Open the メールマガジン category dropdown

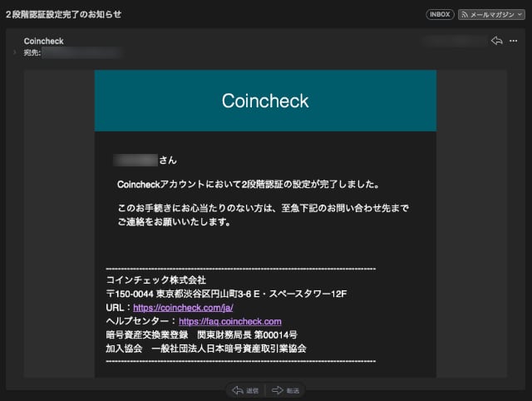coord(491,15)
